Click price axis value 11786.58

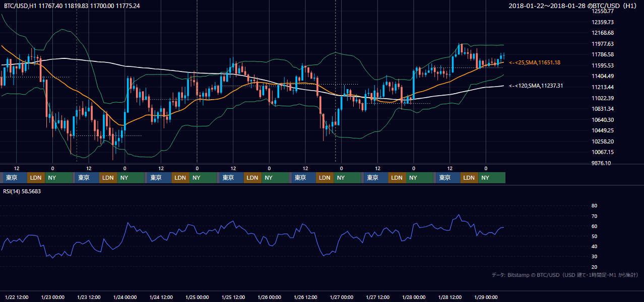click(x=602, y=54)
